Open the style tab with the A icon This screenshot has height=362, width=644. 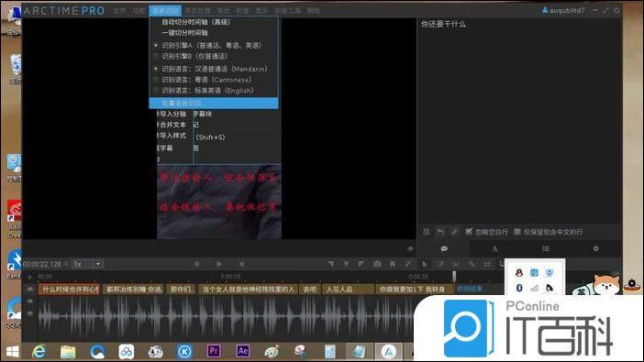click(x=494, y=248)
